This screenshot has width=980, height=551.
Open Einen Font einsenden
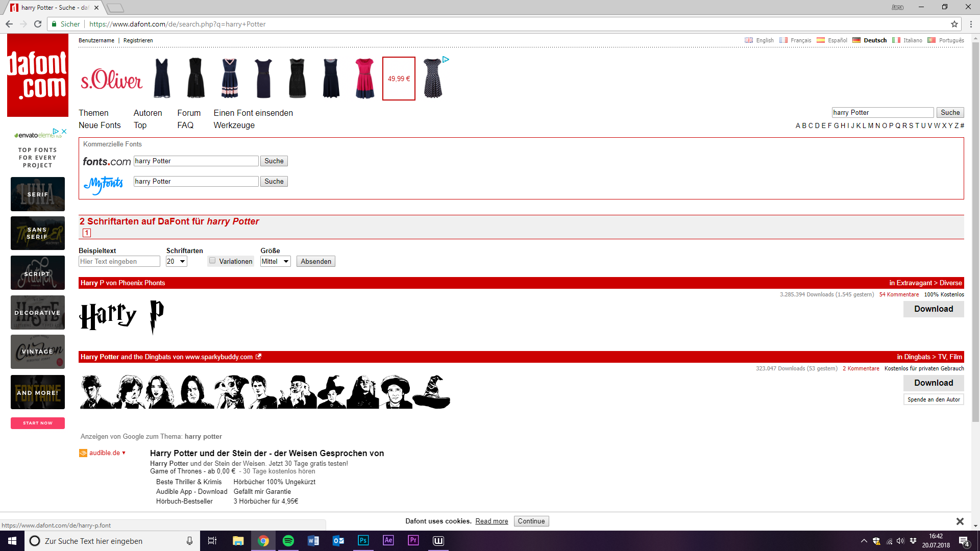[253, 113]
